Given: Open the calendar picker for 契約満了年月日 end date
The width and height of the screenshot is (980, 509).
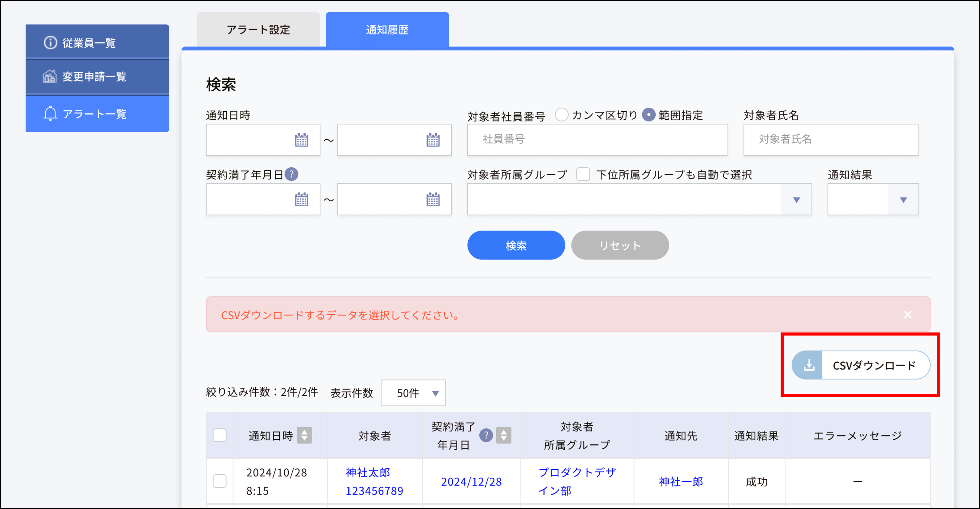Looking at the screenshot, I should point(432,199).
